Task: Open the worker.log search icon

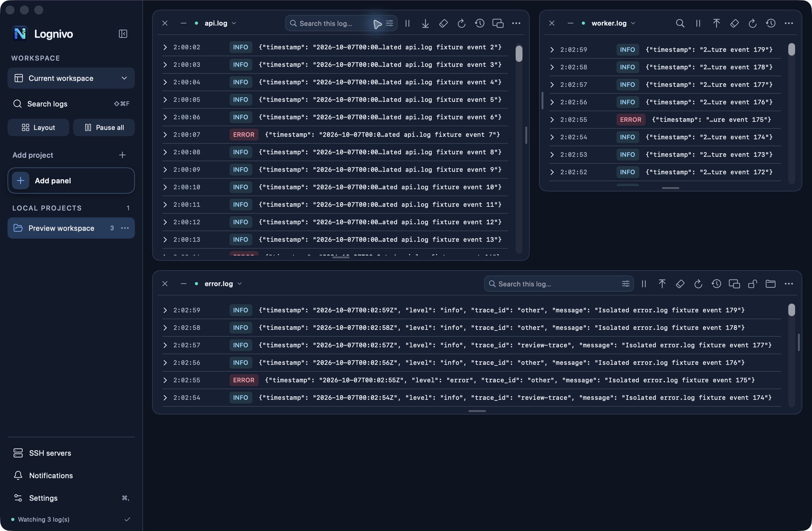Action: point(680,23)
